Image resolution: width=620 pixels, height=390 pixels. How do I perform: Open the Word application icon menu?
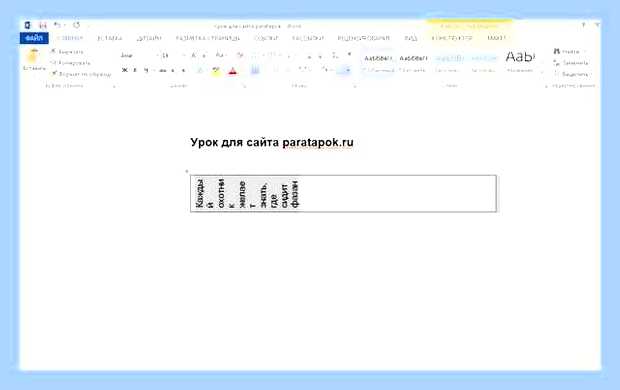[27, 25]
